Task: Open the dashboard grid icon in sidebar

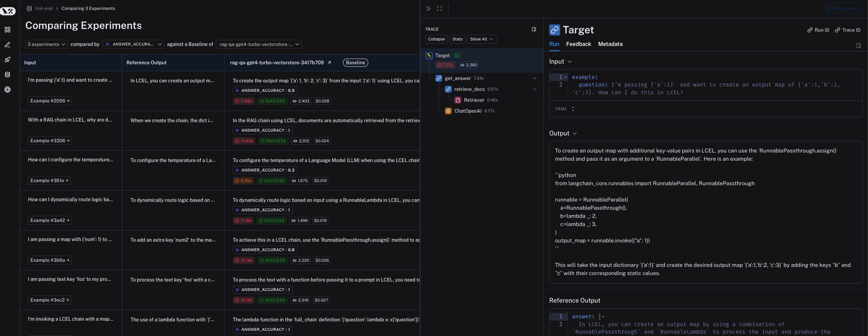Action: pos(8,30)
